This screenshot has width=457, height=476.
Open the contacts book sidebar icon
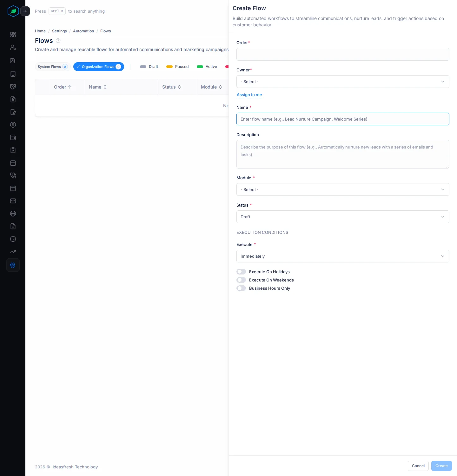click(13, 61)
